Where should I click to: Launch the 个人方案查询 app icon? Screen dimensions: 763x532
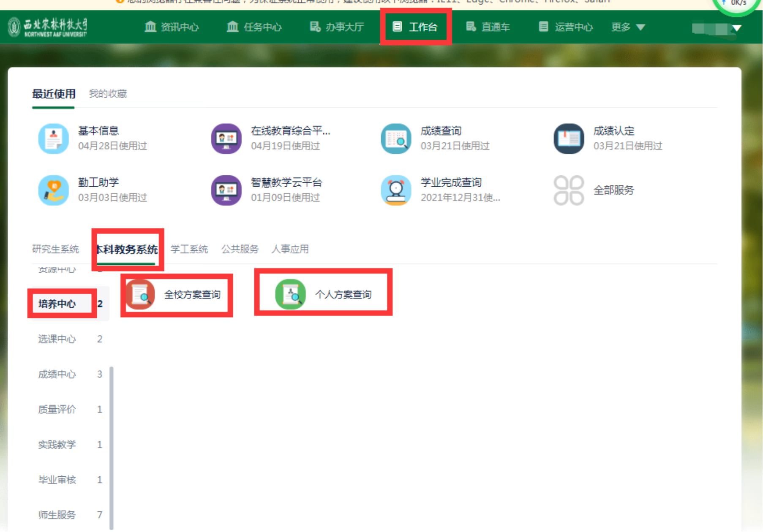click(290, 294)
